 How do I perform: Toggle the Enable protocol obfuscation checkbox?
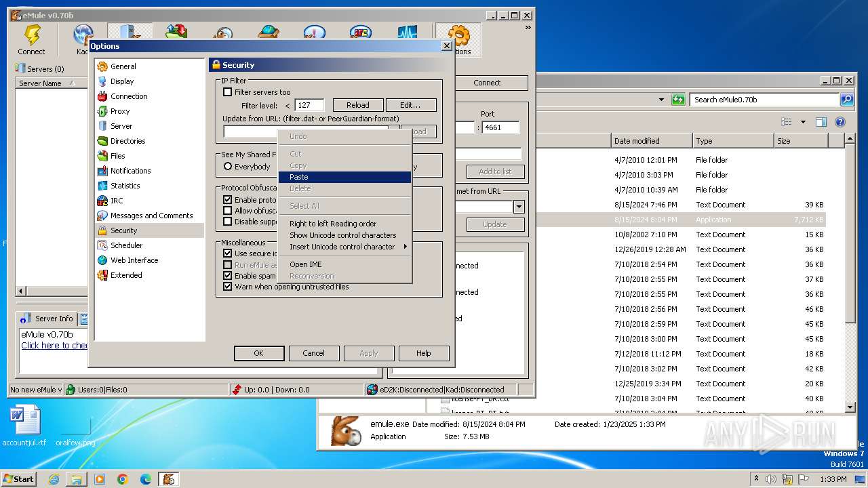click(228, 200)
